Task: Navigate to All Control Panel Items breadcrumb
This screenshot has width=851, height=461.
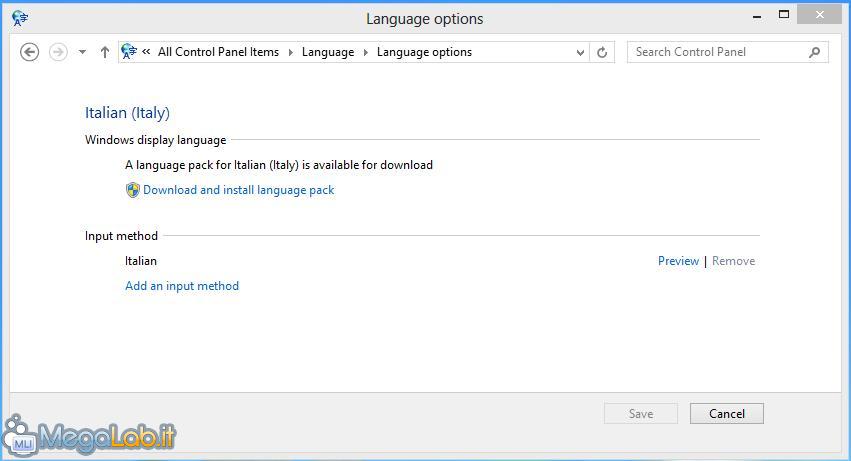Action: [x=218, y=52]
